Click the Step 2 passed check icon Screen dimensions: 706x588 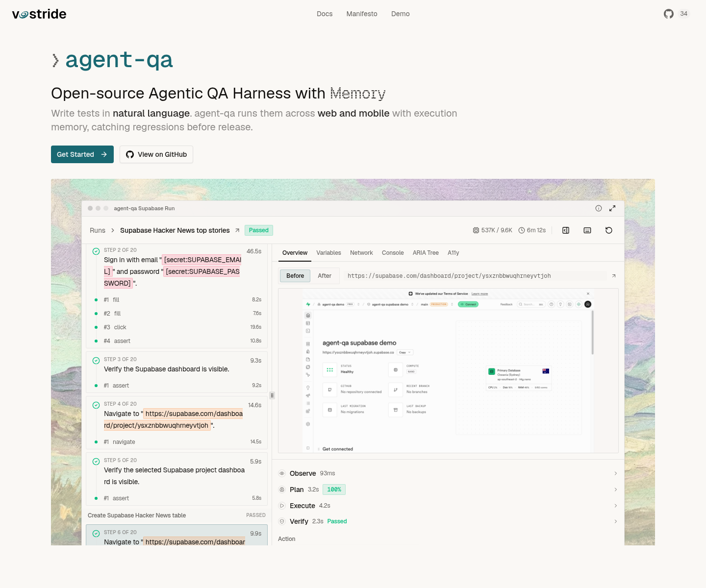pos(96,251)
